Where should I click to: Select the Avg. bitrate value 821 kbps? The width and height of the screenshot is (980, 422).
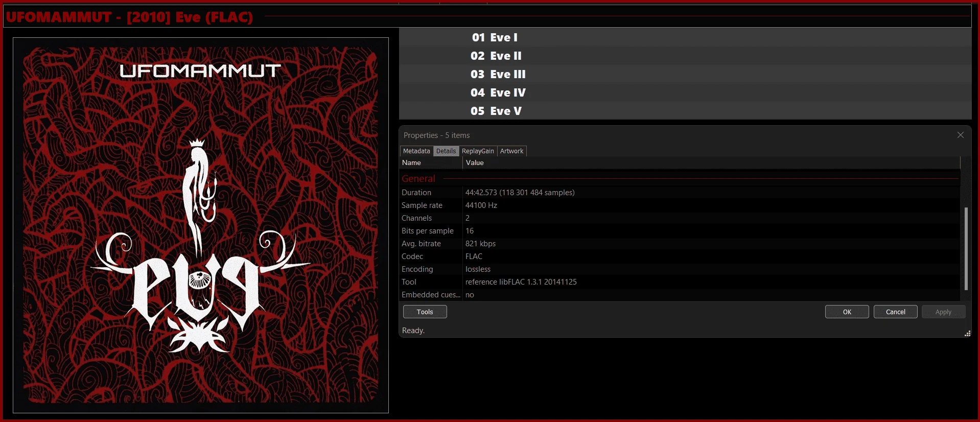pyautogui.click(x=480, y=244)
